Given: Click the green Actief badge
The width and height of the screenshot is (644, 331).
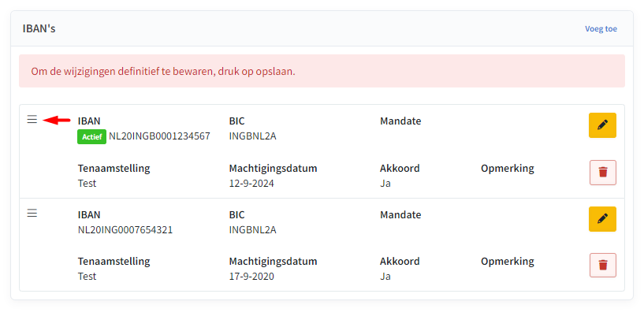Looking at the screenshot, I should click(91, 137).
